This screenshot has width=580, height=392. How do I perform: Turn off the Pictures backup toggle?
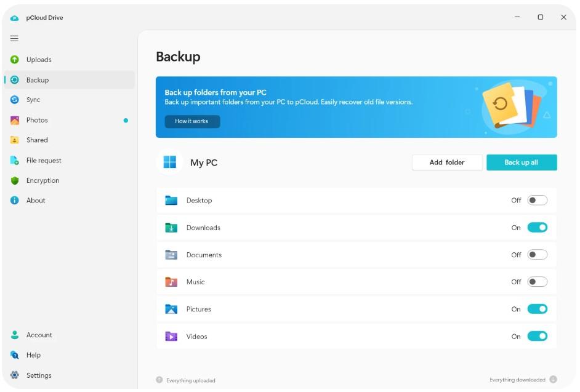click(538, 309)
